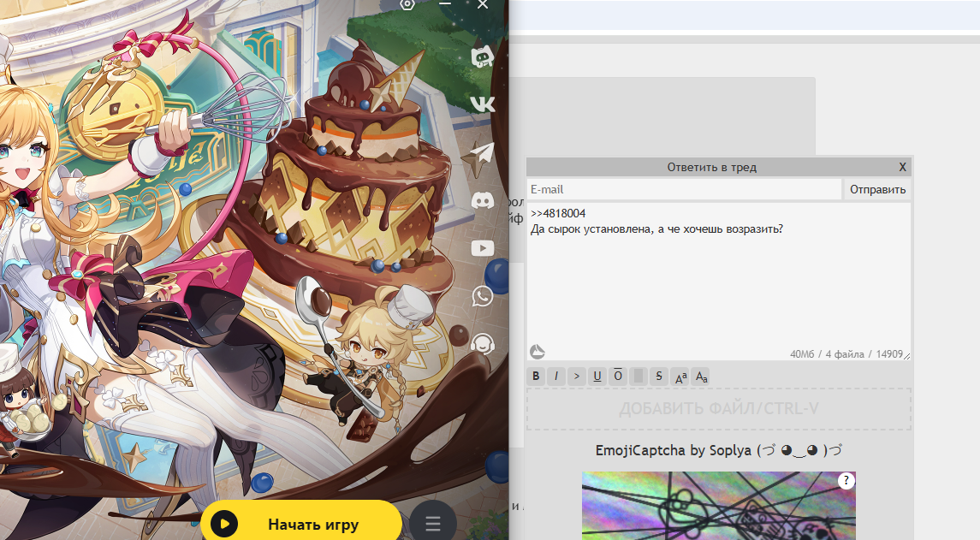Viewport: 980px width, 540px height.
Task: Apply overline formatting with the O button
Action: click(618, 377)
